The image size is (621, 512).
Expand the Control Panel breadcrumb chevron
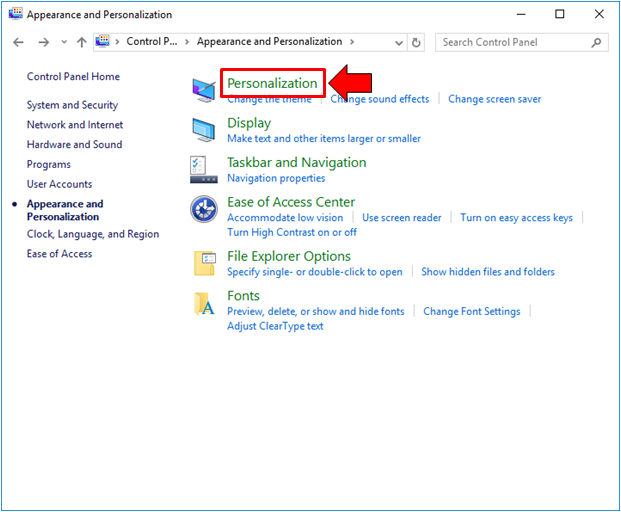pos(190,42)
